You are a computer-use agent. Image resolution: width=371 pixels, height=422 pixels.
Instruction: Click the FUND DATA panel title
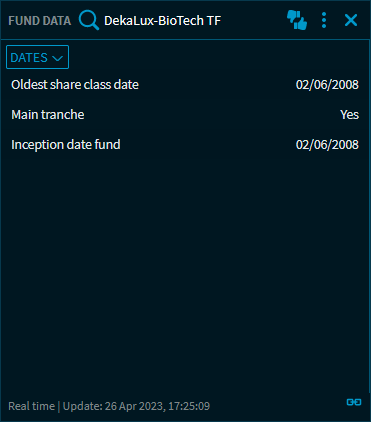(x=40, y=21)
